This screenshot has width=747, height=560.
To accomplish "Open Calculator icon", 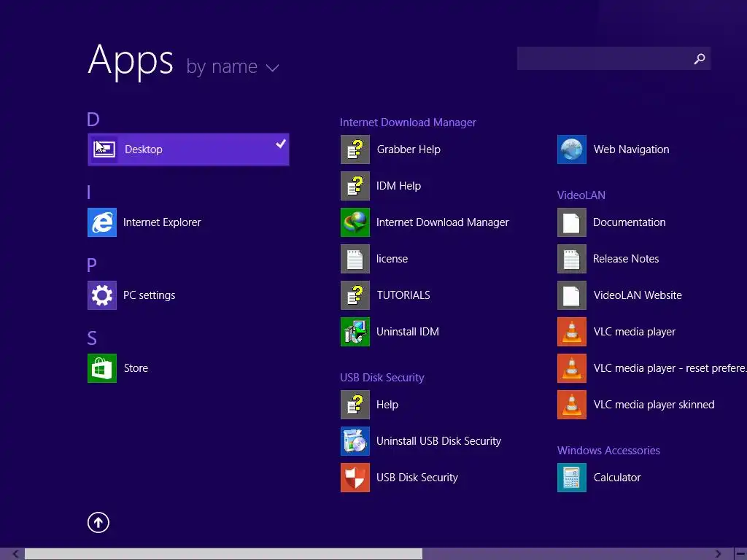I will click(x=572, y=478).
